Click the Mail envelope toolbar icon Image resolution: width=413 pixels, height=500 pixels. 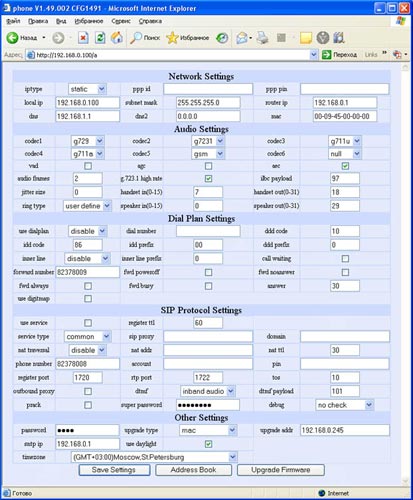tap(242, 38)
